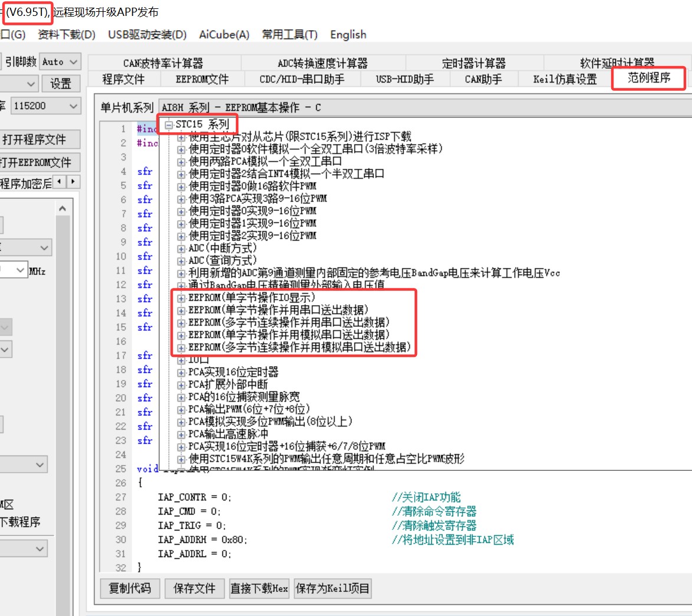Image resolution: width=692 pixels, height=616 pixels.
Task: Select PCA输出PWM(6位+7位+8位) tree item
Action: pos(249,409)
